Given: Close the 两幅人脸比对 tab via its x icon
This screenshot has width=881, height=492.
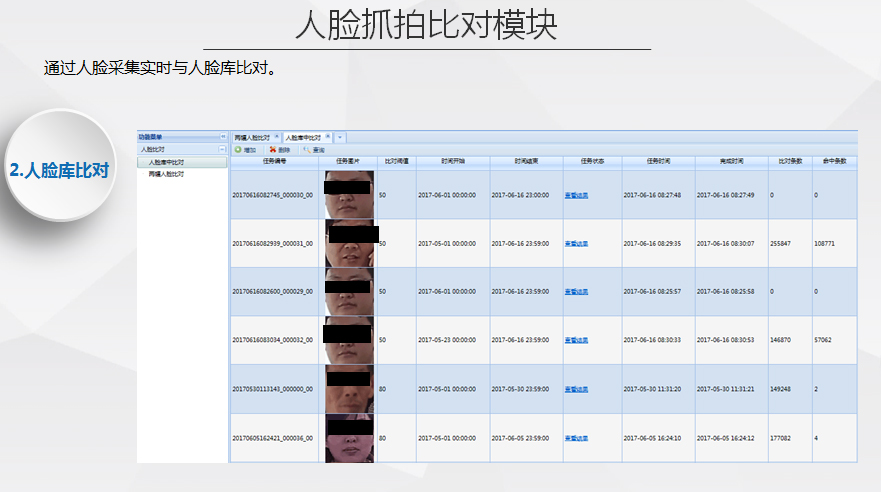Looking at the screenshot, I should point(276,136).
